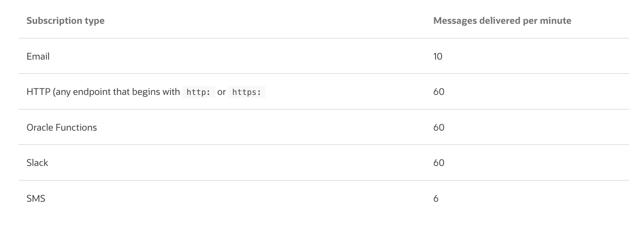
Task: Click the value 10 in Email row
Action: (x=438, y=56)
